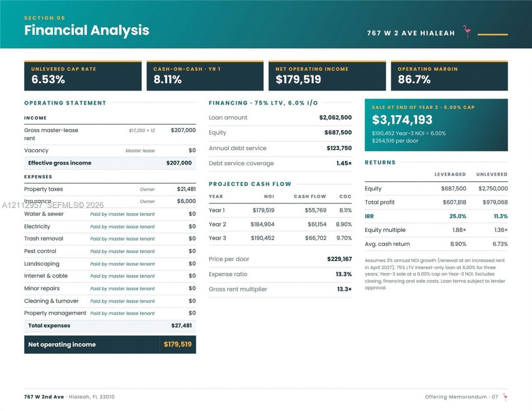The width and height of the screenshot is (532, 411).
Task: Click the Total expenses $27,481 amount
Action: (182, 326)
